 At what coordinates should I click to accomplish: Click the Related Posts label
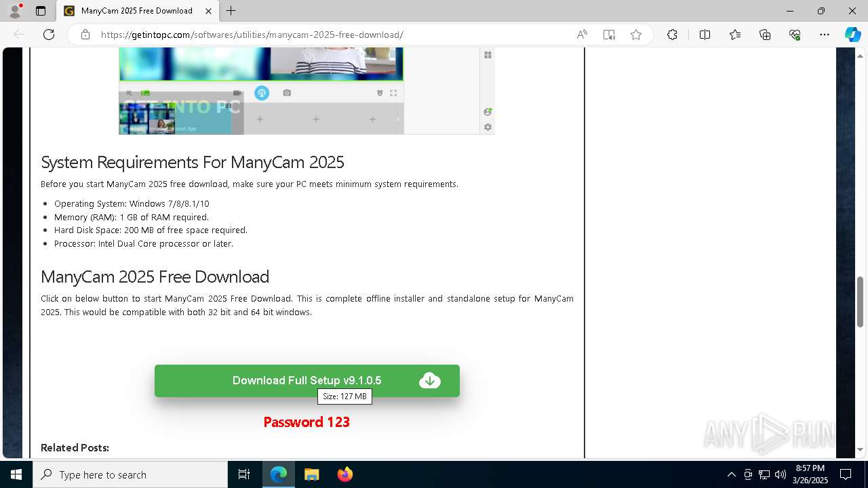point(75,448)
